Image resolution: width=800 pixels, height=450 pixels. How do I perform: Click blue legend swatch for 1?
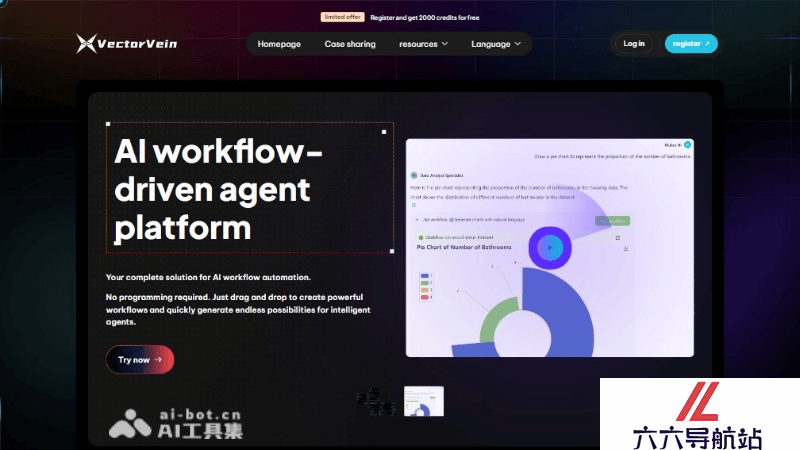point(424,276)
